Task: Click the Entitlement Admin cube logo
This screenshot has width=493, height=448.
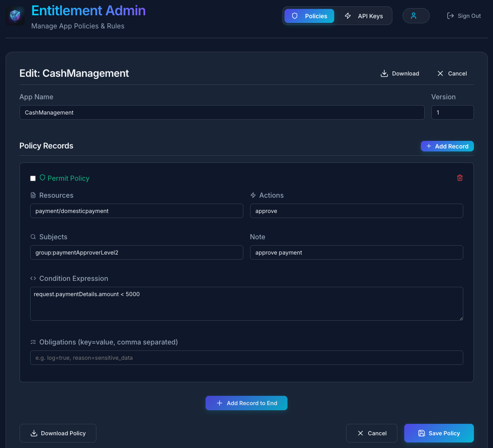Action: (x=15, y=16)
